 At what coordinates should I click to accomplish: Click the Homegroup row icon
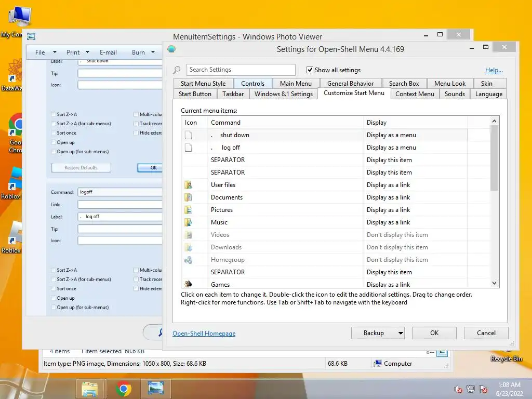188,260
